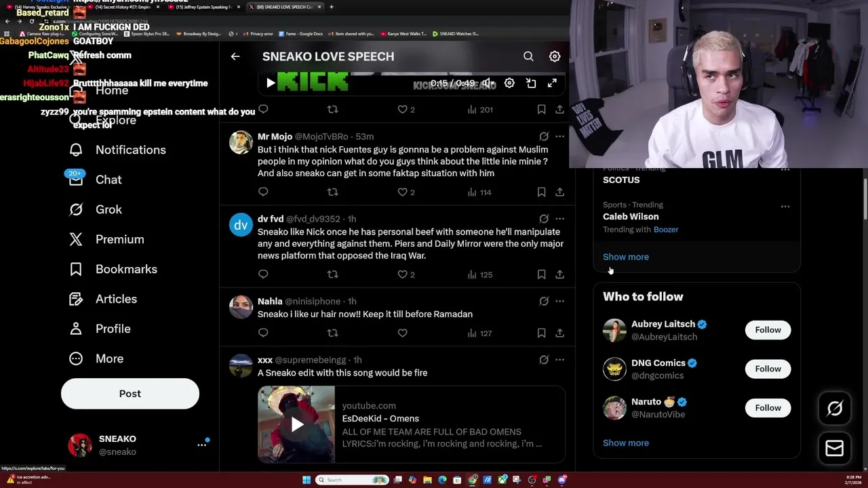Play the NICK video clip
868x488 pixels.
(271, 83)
